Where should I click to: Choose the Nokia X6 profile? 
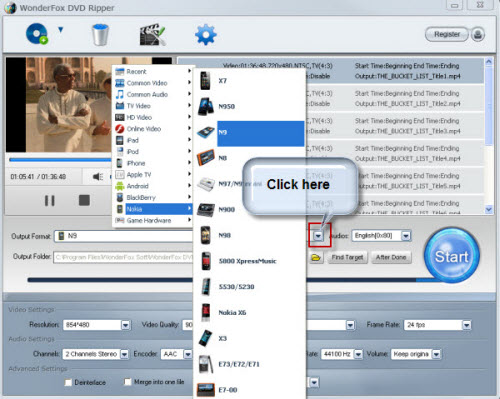(250, 313)
